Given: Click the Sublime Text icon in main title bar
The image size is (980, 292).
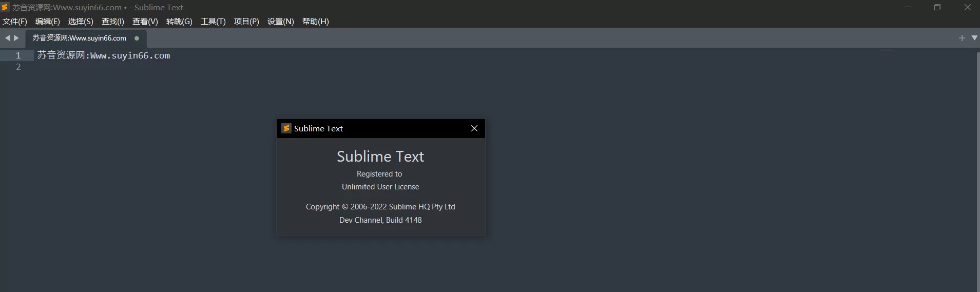Looking at the screenshot, I should pyautogui.click(x=5, y=7).
